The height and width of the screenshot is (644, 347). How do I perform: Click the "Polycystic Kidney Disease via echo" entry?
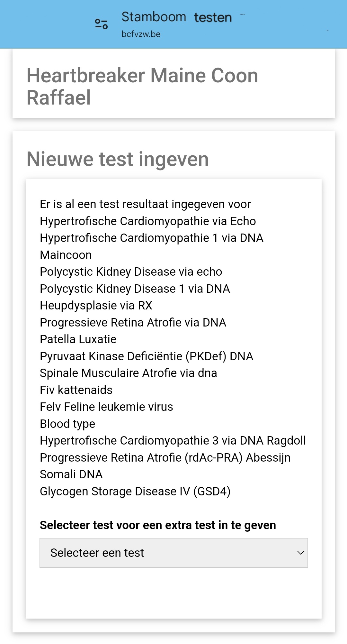tap(131, 272)
